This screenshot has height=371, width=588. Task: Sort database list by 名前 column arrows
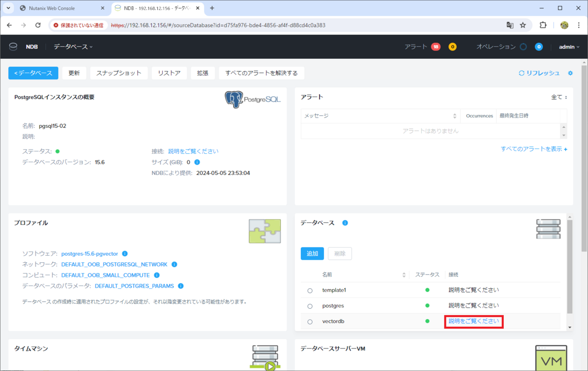pos(404,274)
